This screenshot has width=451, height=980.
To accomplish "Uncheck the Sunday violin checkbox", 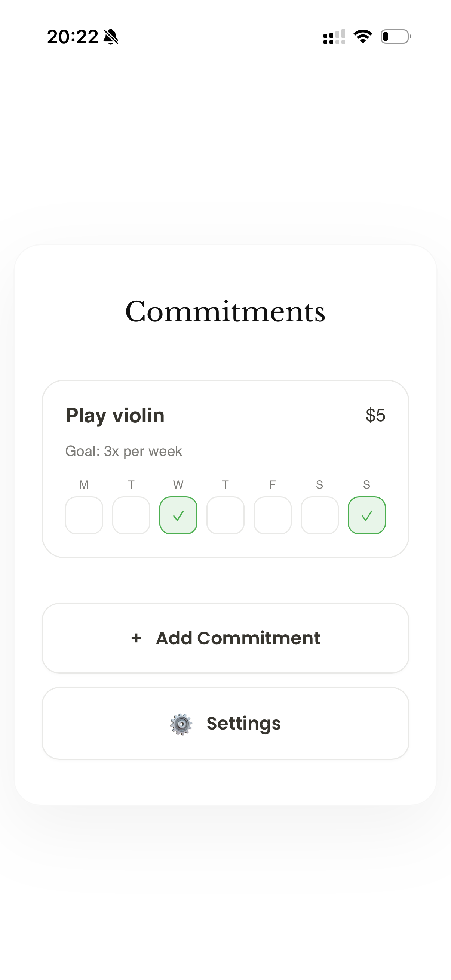I will (366, 515).
